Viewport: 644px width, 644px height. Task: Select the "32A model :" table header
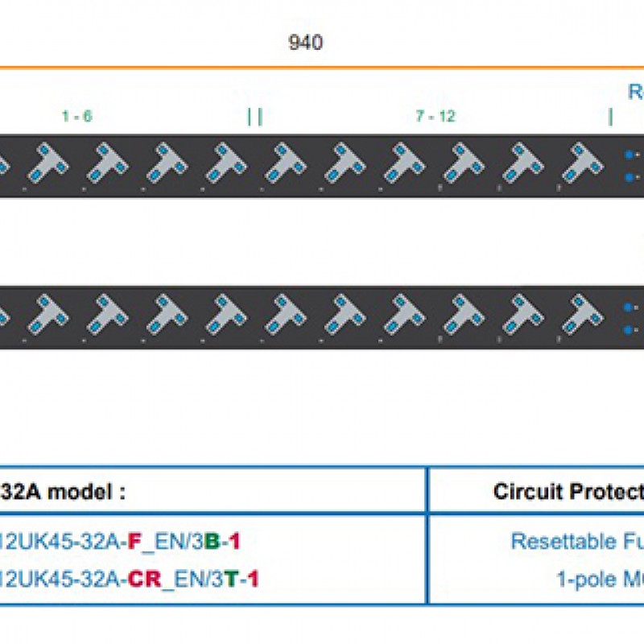coord(63,491)
